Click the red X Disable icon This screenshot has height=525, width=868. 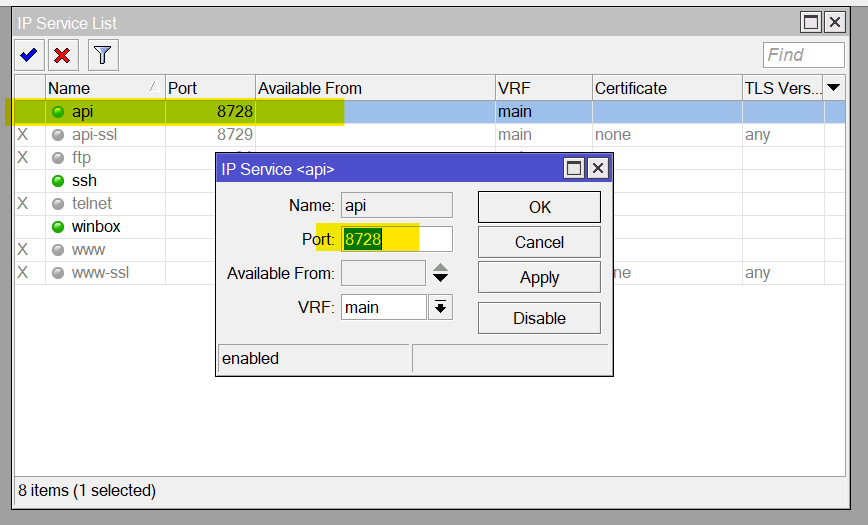coord(63,54)
